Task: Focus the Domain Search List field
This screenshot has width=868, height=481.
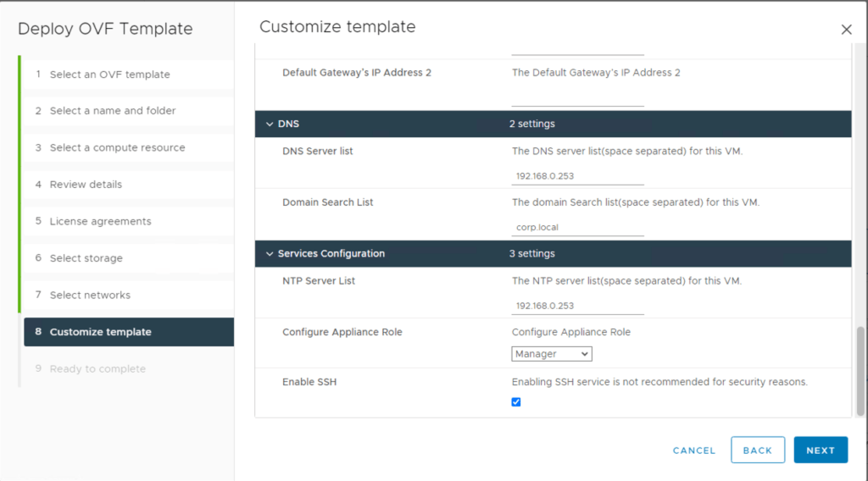Action: click(577, 227)
